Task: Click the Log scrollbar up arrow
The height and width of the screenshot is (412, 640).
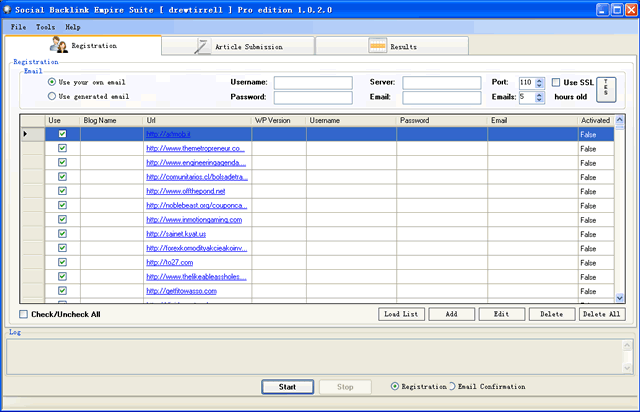Action: [627, 346]
